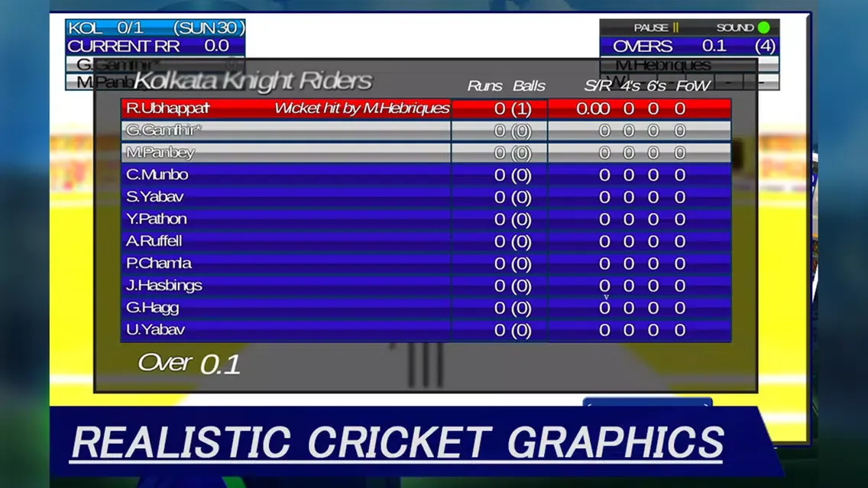Screen dimensions: 868x488
Task: Click the 'Over 0.1' label
Action: pyautogui.click(x=189, y=364)
